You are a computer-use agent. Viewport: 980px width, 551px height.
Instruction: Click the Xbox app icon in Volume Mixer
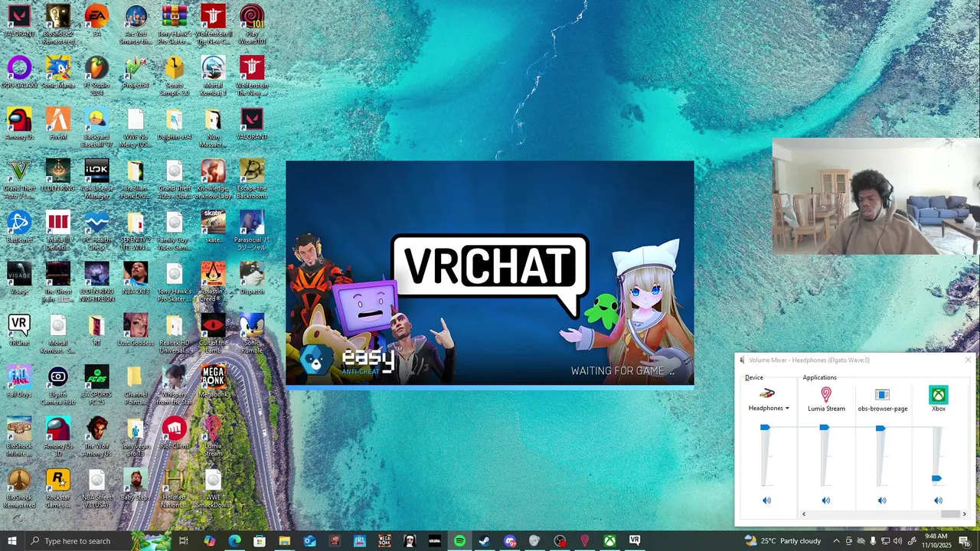tap(938, 395)
